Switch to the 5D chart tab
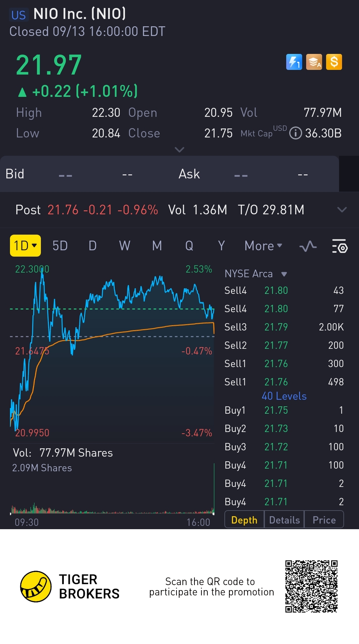This screenshot has height=644, width=359. (x=60, y=246)
